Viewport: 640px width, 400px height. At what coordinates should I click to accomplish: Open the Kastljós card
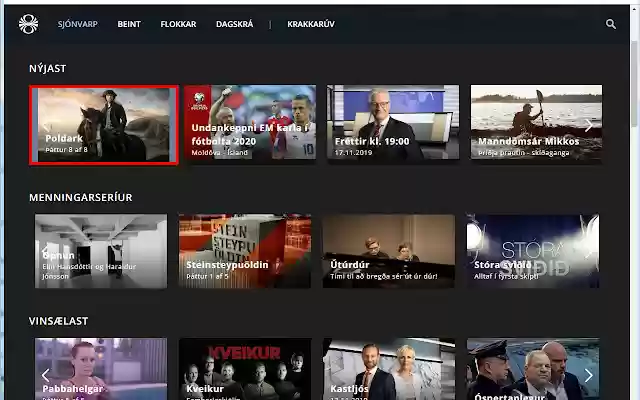[389, 369]
